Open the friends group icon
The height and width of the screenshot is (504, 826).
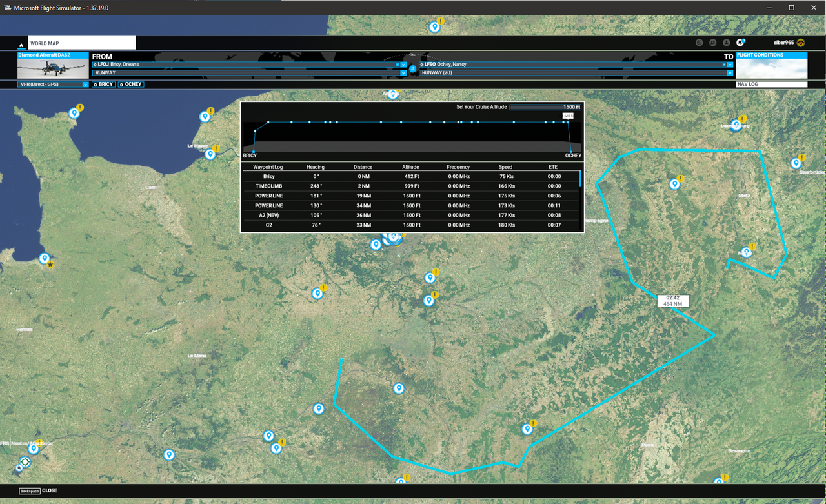coord(713,43)
